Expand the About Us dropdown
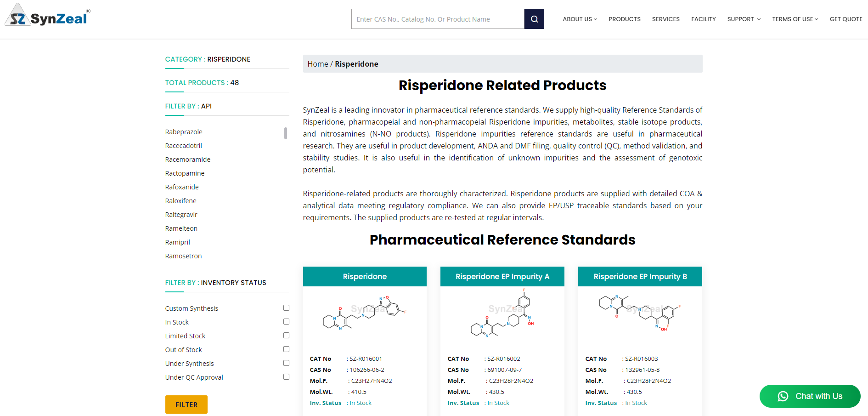868x416 pixels. [x=580, y=19]
